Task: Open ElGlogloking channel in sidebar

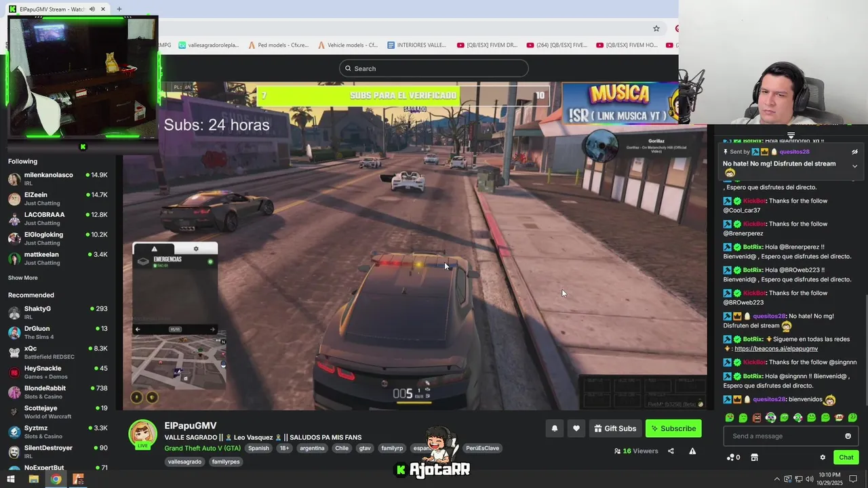Action: [x=58, y=239]
